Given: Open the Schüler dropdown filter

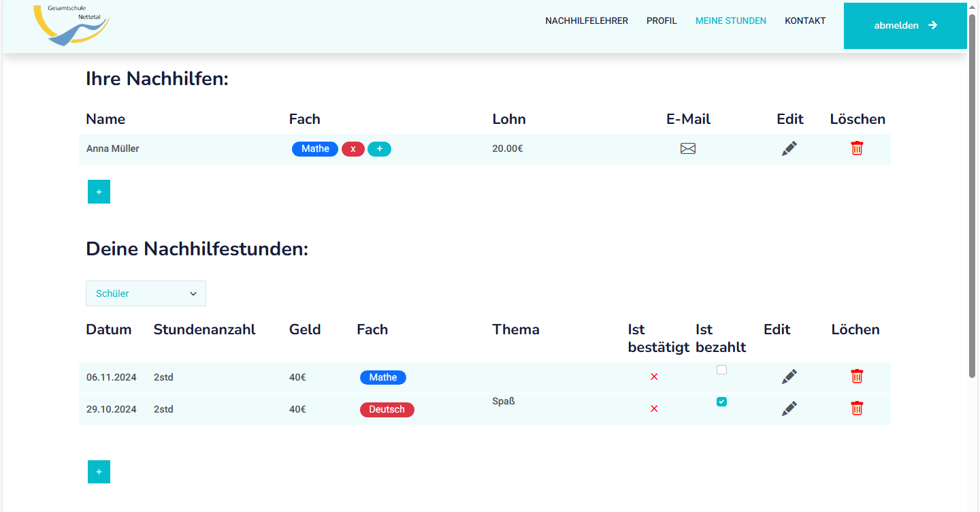Looking at the screenshot, I should 146,293.
